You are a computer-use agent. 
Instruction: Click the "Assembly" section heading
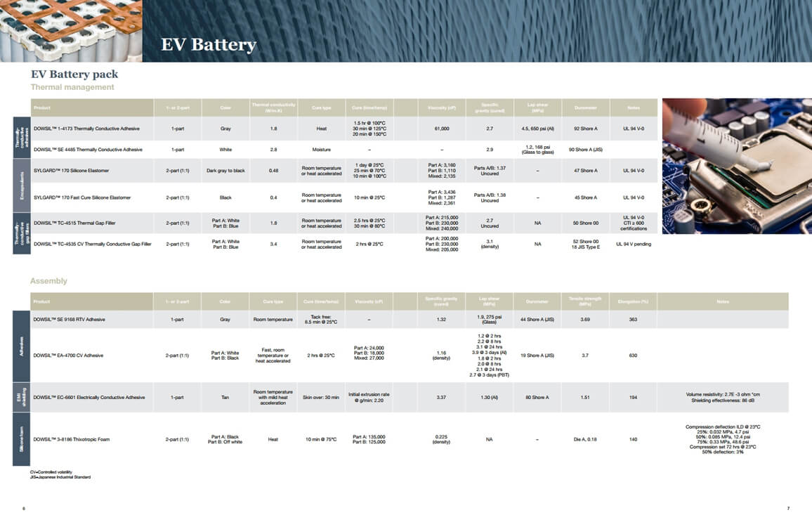48,281
